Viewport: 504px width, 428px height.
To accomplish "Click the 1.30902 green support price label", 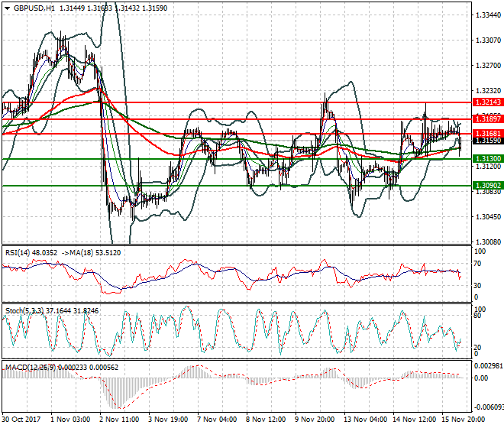I will pyautogui.click(x=488, y=186).
